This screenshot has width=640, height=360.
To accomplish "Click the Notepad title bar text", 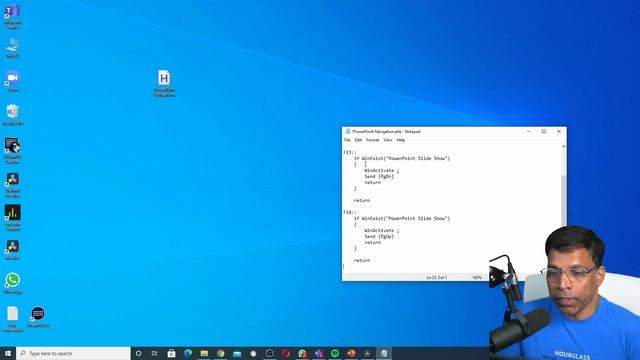I will pos(386,131).
